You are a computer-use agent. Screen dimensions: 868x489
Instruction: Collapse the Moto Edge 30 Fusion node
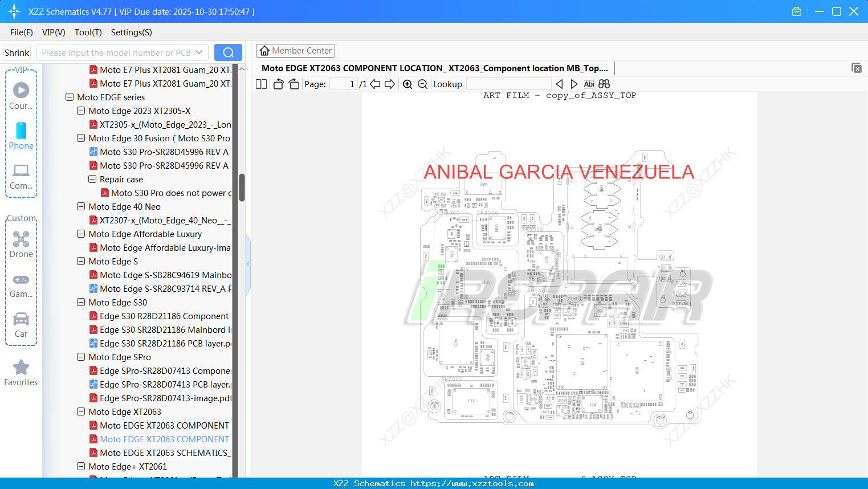(81, 138)
